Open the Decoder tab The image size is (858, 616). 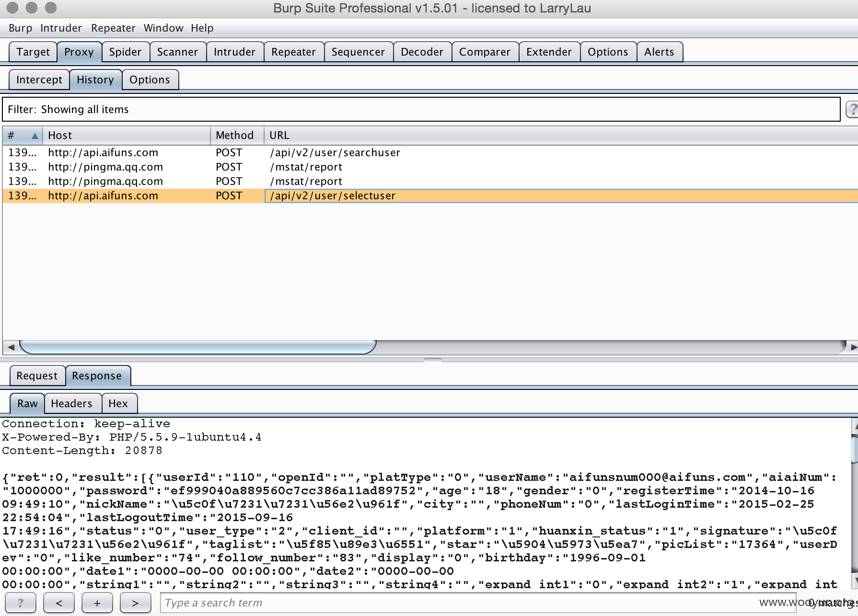(x=422, y=52)
